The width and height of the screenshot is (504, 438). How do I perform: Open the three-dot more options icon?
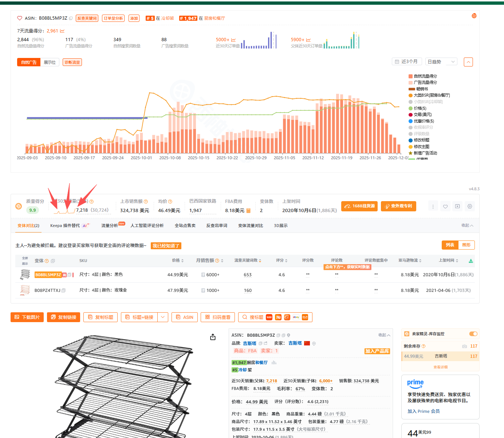(433, 206)
